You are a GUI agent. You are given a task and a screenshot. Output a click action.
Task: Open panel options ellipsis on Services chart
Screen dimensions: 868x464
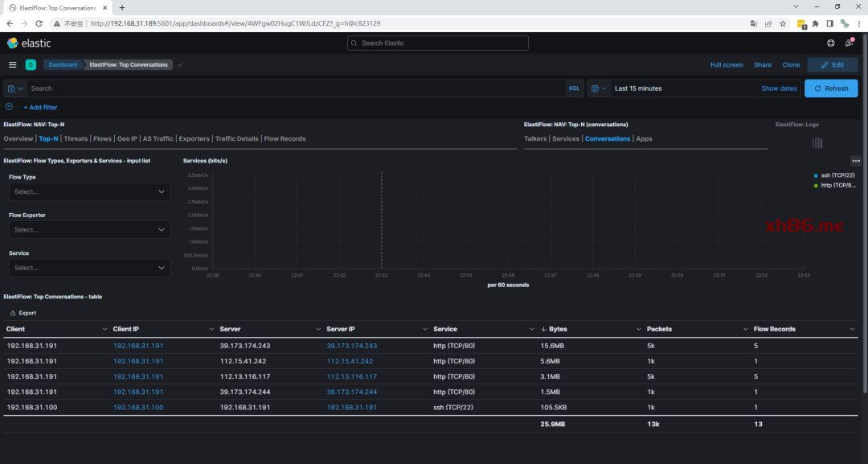856,161
